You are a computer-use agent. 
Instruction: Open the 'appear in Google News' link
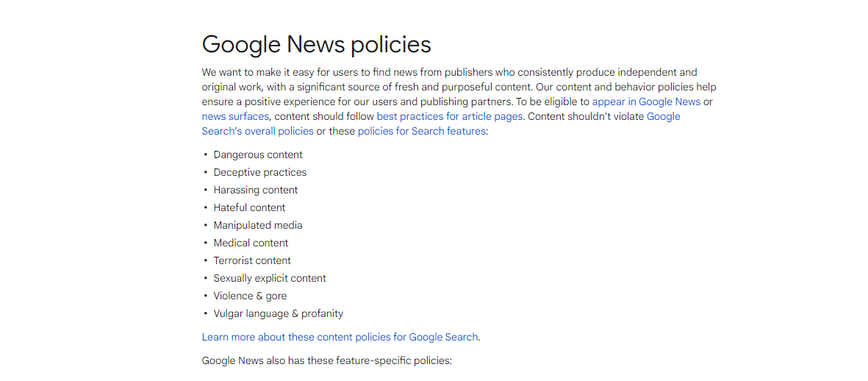[x=646, y=102]
